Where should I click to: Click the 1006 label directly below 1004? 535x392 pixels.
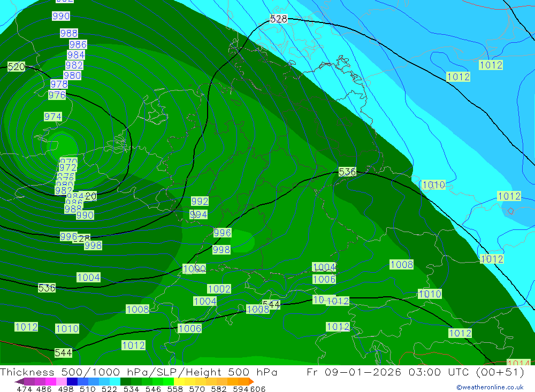[x=324, y=279]
